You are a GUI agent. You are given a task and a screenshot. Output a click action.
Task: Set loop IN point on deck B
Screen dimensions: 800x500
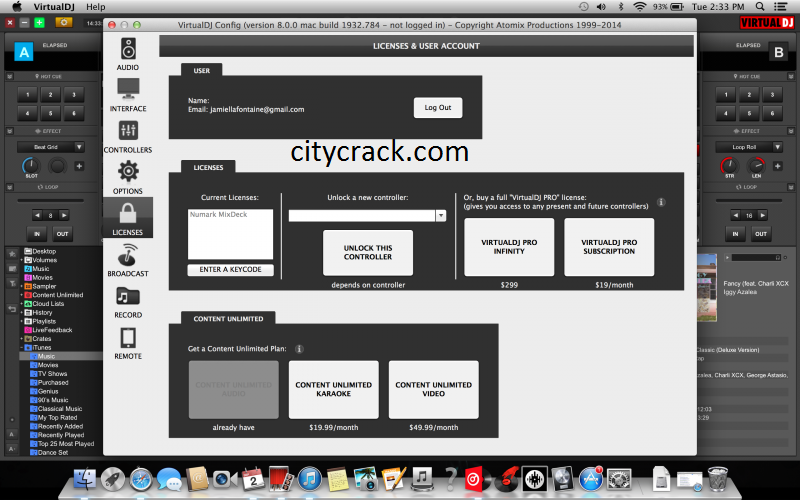coord(735,234)
